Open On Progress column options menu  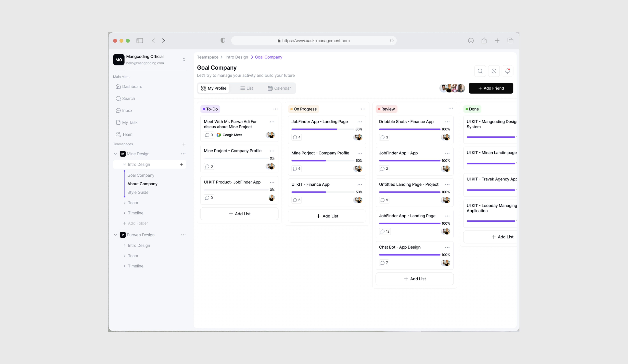(363, 109)
